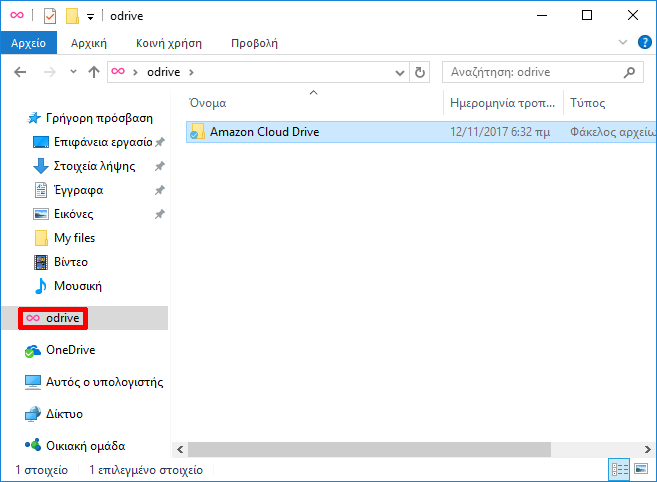Screen dimensions: 657x482
Task: Expand the root chevron before odrive breadcrumb
Action: (135, 72)
